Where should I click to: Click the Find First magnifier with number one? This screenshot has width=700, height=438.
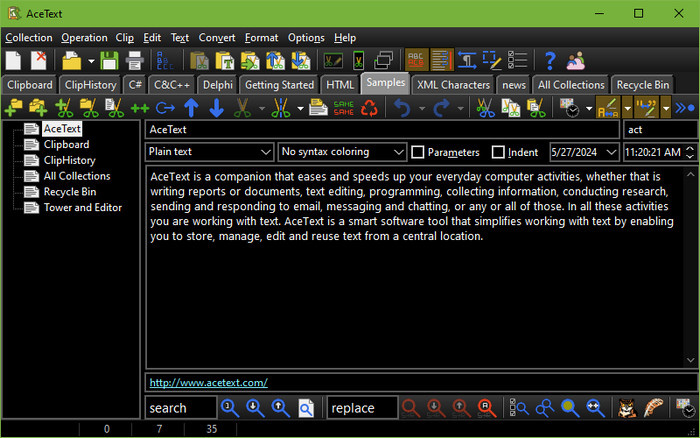pyautogui.click(x=230, y=408)
